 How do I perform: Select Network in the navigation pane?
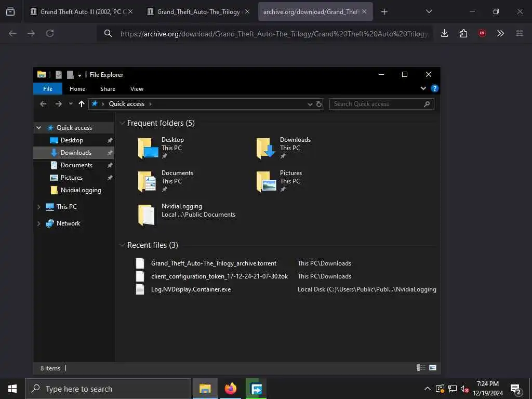point(68,223)
